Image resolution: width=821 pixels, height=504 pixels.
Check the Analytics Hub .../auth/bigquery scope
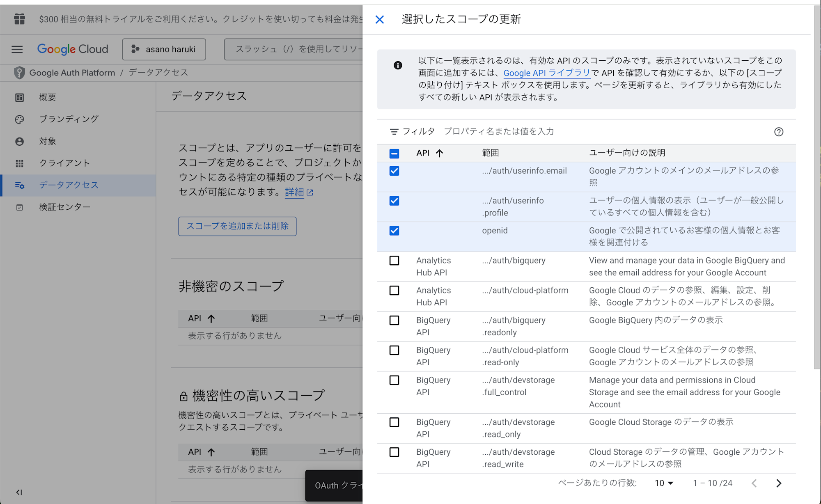394,261
